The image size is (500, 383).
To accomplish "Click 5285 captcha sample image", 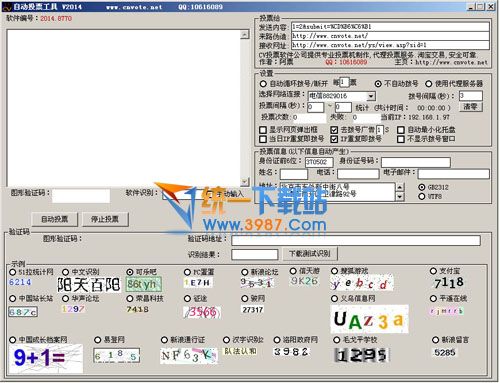I will tap(445, 352).
